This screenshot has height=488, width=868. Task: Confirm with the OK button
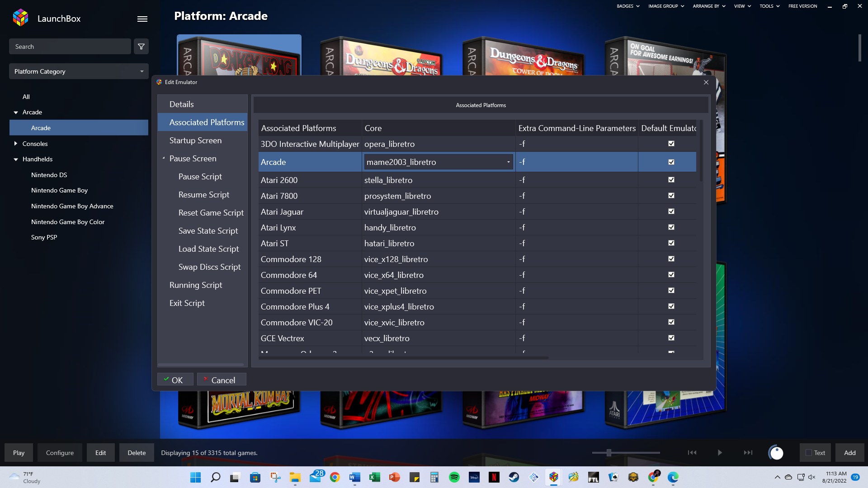175,380
